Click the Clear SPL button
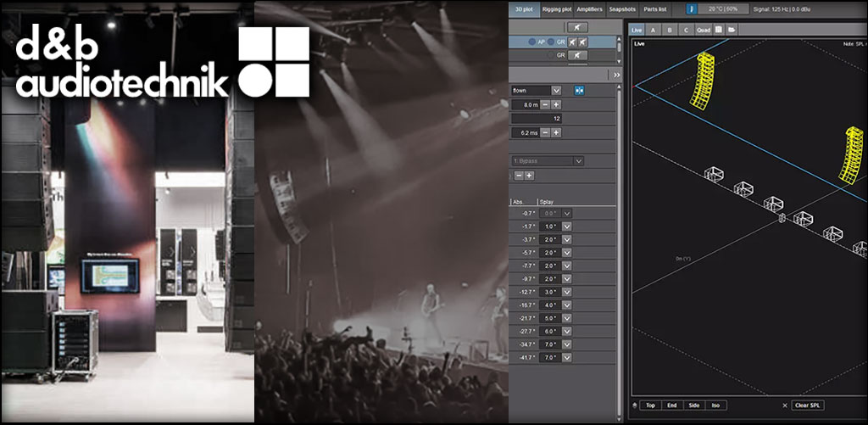 pyautogui.click(x=808, y=405)
